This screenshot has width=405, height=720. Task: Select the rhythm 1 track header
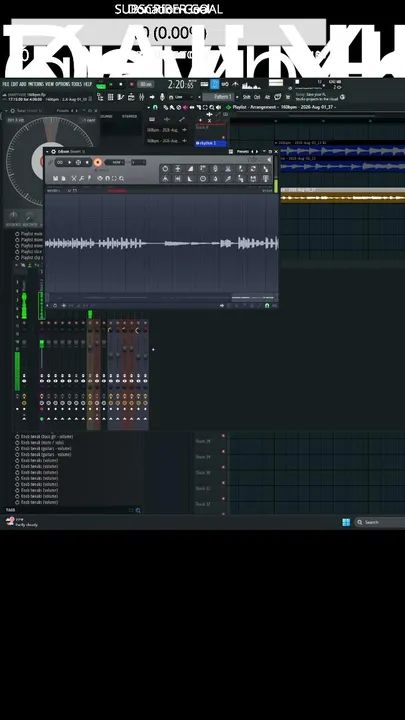(x=211, y=143)
